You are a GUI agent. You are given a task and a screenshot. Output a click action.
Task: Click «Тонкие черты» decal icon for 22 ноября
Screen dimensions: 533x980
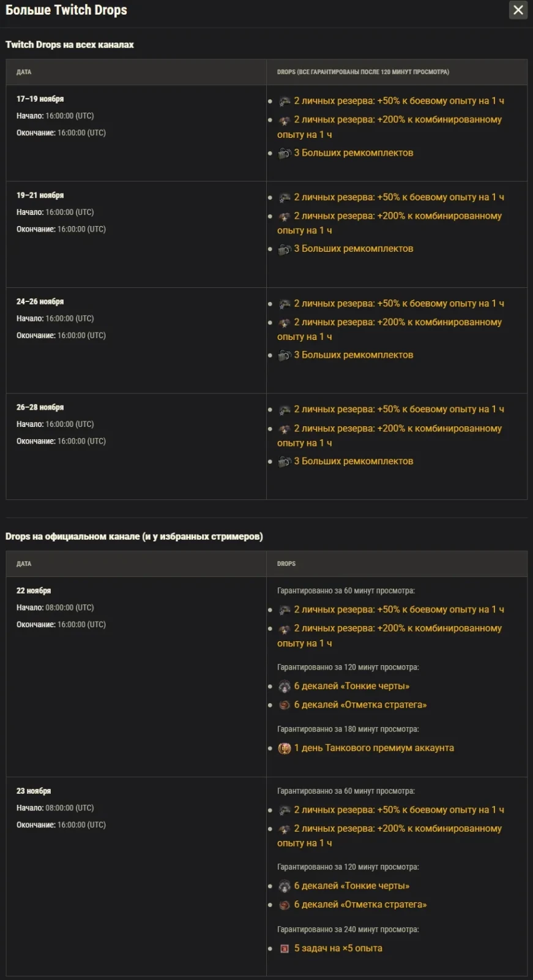point(285,687)
